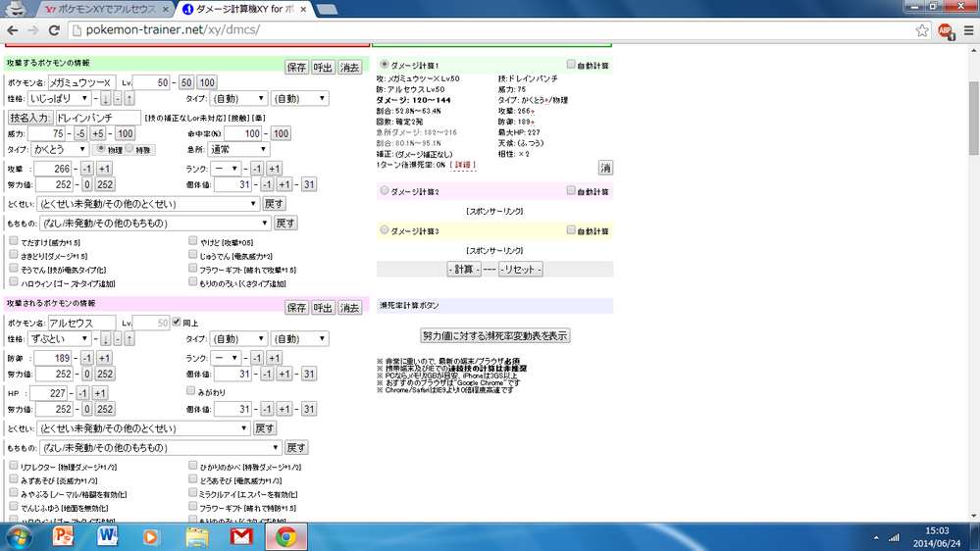Open Word from the taskbar
The width and height of the screenshot is (980, 551).
coord(108,535)
